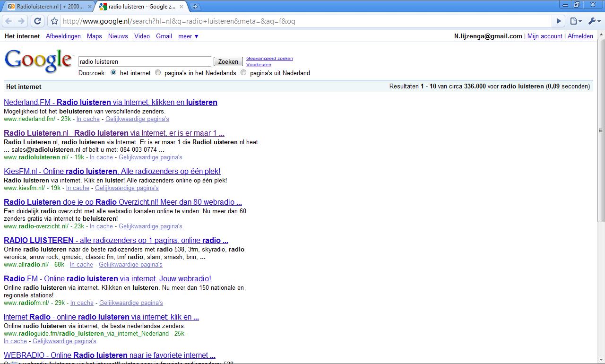
Task: Click the N.lijzenga@gmail.com account text
Action: (488, 36)
